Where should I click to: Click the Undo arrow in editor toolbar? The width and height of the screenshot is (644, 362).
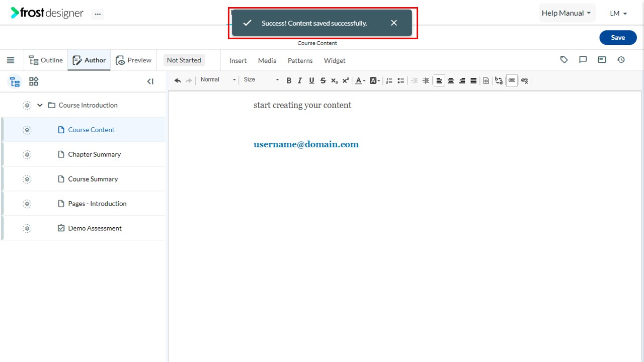pos(178,80)
